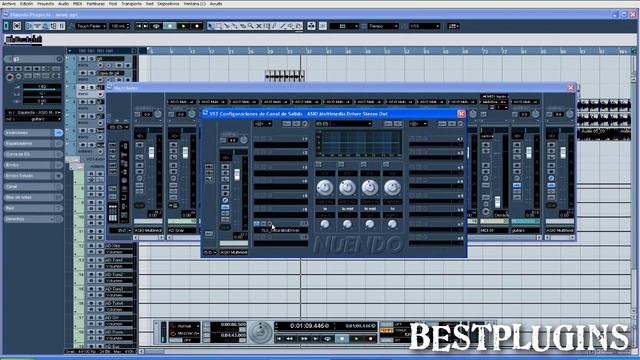Click the channel settings volume fader
The height and width of the screenshot is (360, 640).
(237, 175)
